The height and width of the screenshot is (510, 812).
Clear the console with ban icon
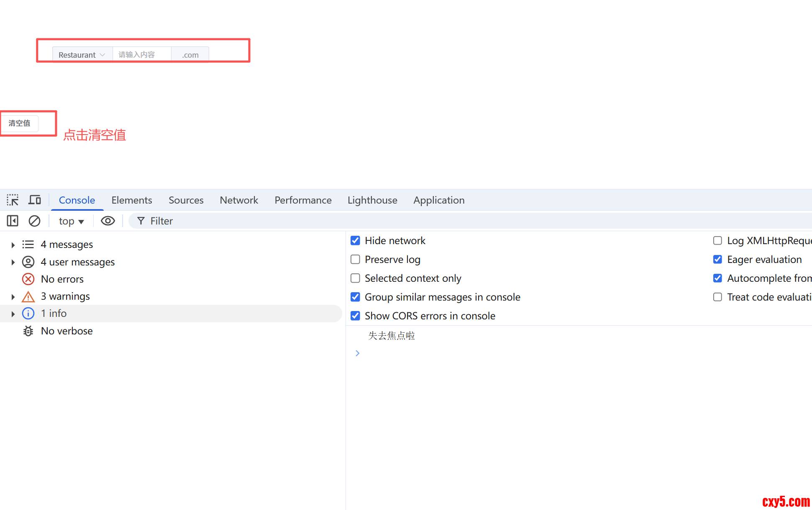tap(34, 221)
